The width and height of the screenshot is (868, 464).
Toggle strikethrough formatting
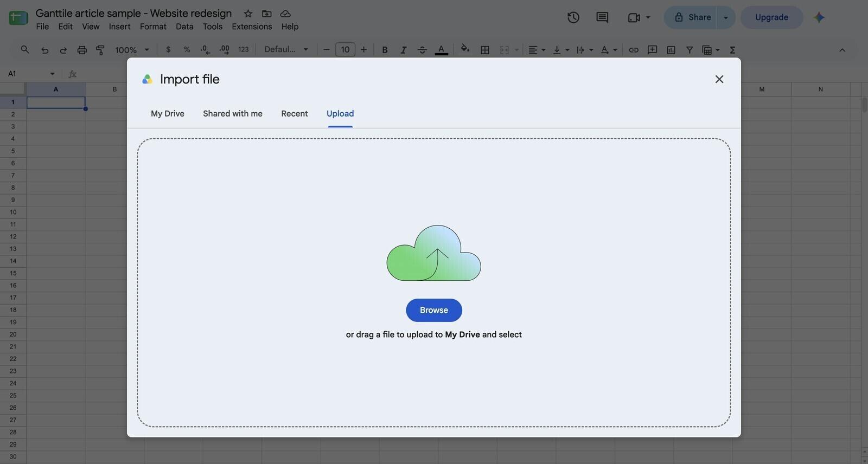coord(422,50)
